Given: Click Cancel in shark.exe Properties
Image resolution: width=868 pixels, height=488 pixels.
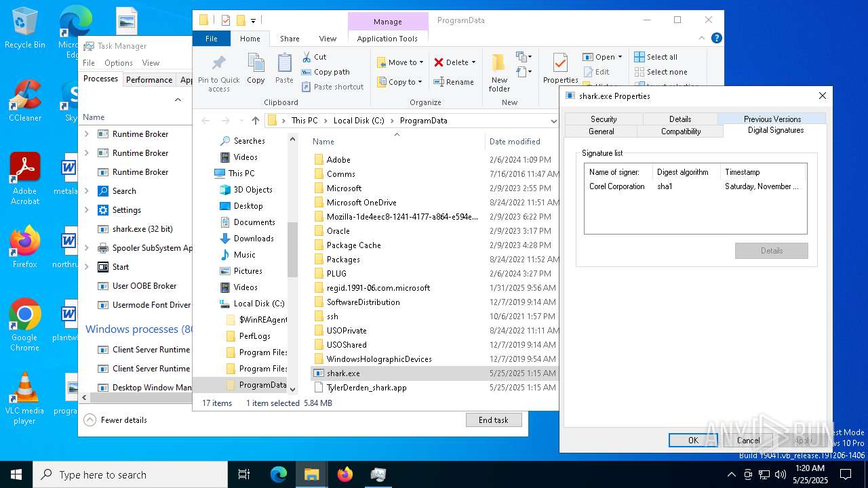Looking at the screenshot, I should tap(749, 440).
